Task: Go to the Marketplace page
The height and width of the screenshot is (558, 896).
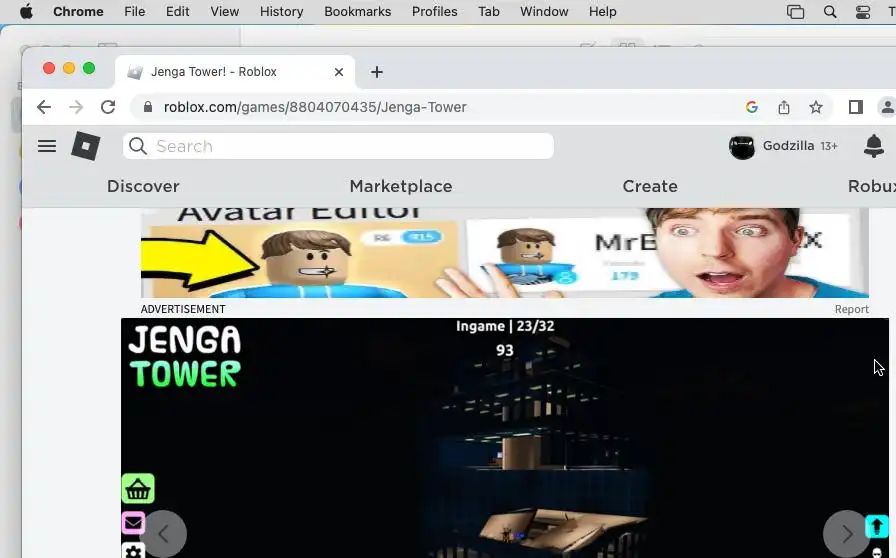Action: (x=401, y=186)
